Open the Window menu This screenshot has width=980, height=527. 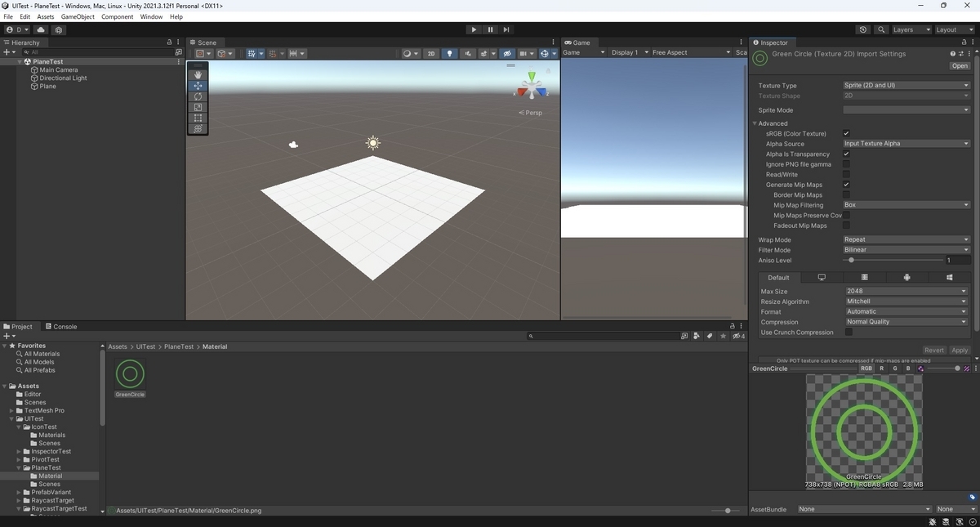[x=151, y=16]
